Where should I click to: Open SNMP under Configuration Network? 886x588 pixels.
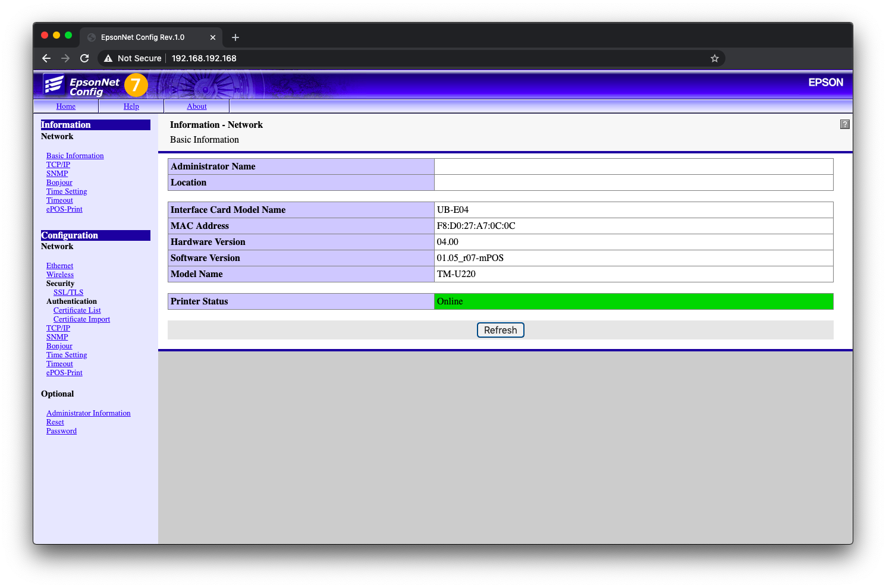tap(57, 337)
